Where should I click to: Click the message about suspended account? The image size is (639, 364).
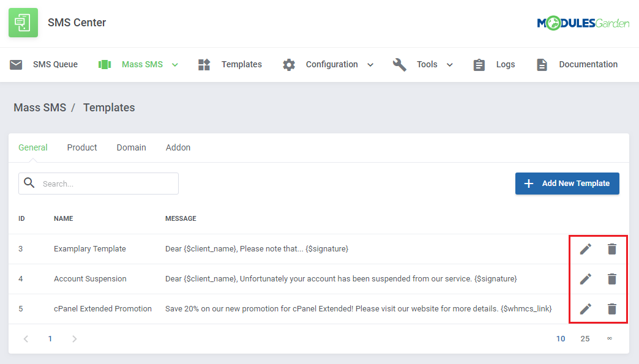341,279
